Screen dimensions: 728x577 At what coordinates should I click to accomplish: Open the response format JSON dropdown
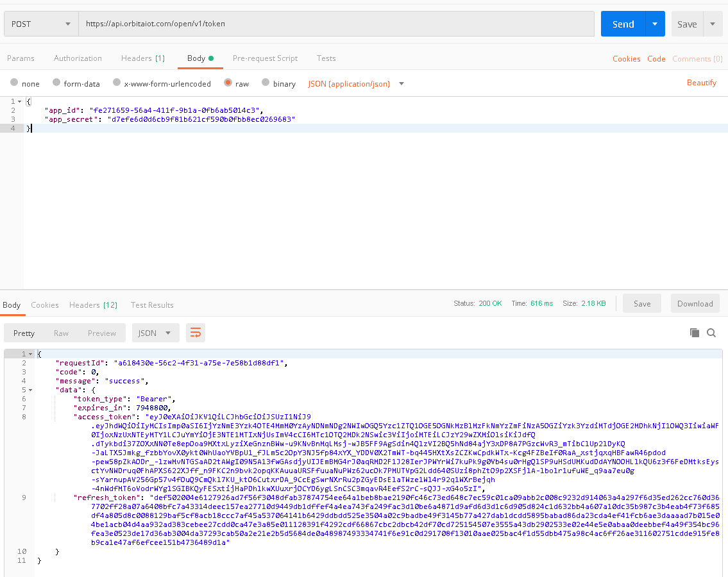pyautogui.click(x=156, y=333)
